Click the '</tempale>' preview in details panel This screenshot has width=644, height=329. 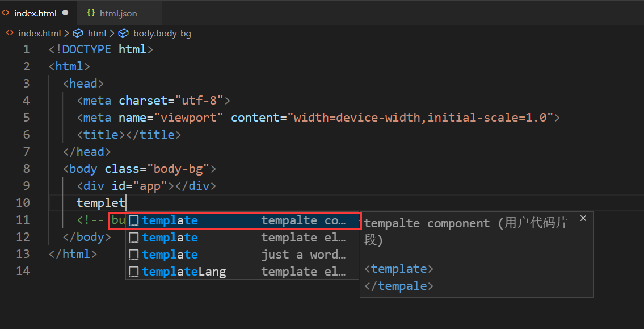tap(399, 286)
